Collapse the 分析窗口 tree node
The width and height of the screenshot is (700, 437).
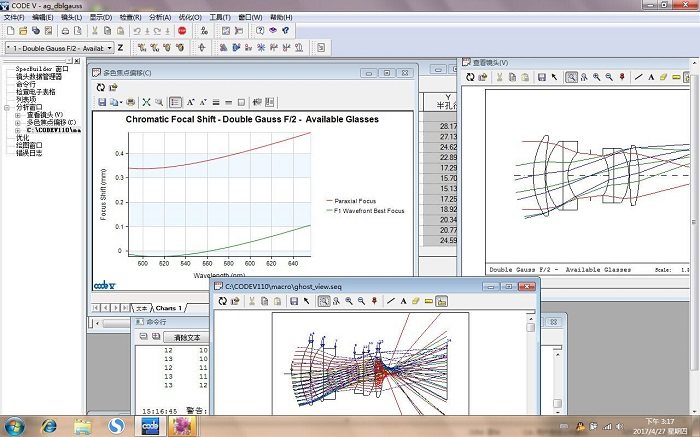[x=7, y=108]
